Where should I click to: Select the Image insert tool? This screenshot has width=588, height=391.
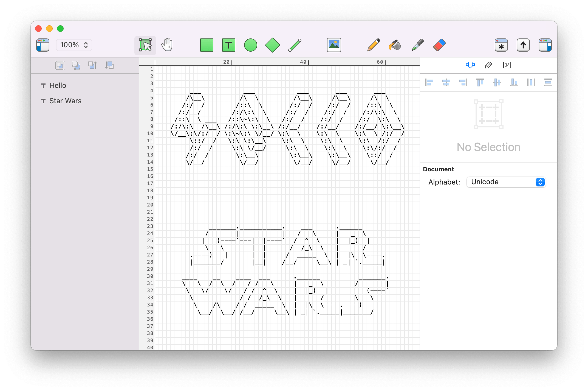pos(334,45)
